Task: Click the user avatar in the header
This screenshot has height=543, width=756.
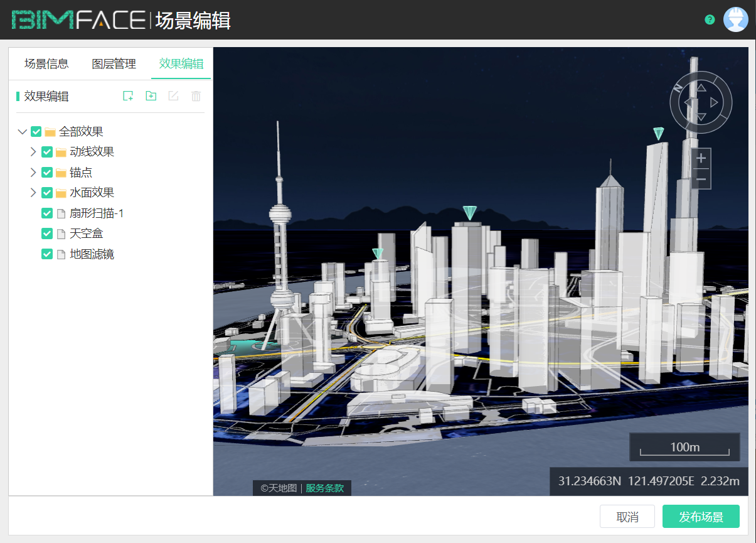Action: pos(736,19)
